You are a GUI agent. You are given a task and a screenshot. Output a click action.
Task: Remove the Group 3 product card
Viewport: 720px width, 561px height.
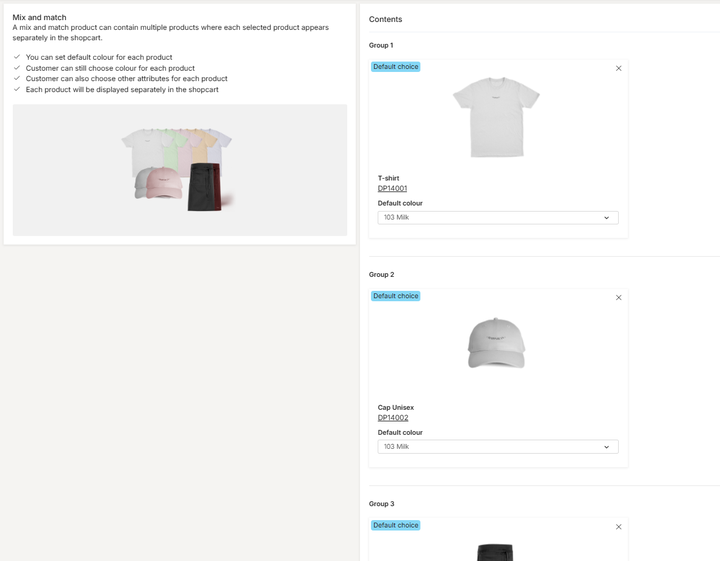(618, 527)
